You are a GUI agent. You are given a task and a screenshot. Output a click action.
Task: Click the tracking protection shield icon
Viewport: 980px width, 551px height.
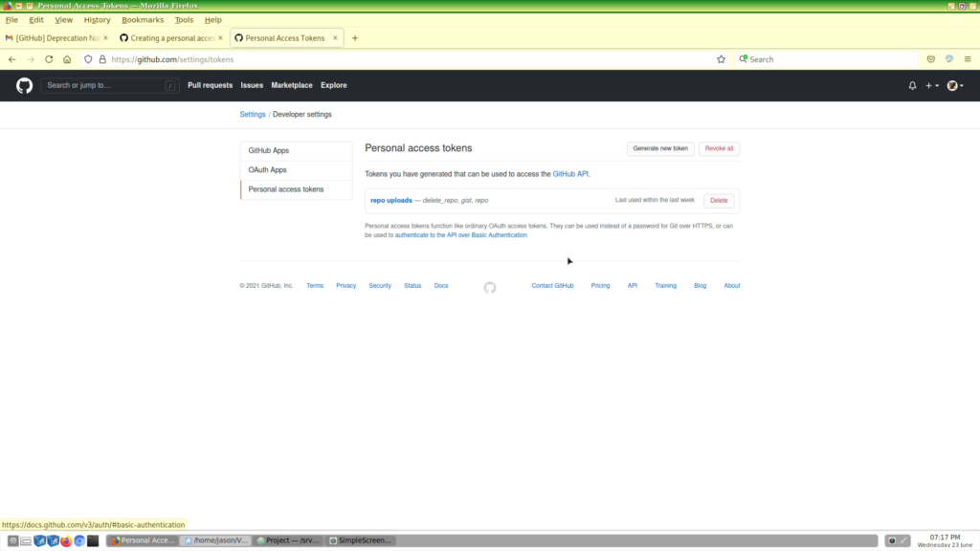(88, 59)
